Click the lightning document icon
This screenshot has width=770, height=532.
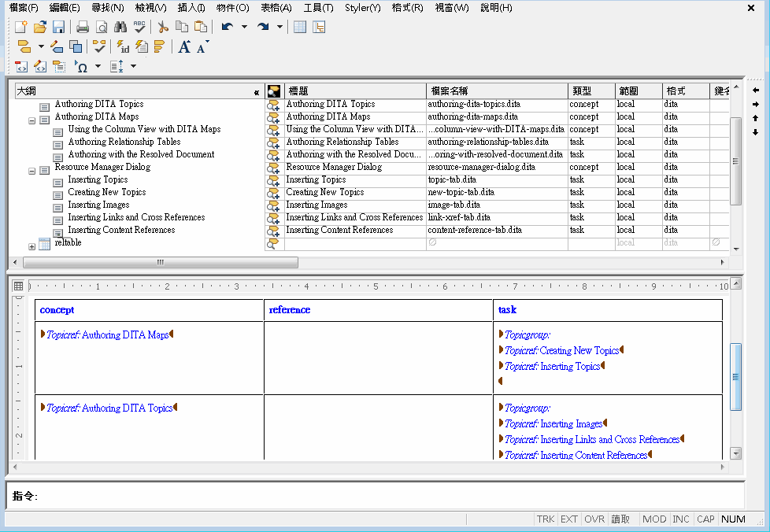pyautogui.click(x=142, y=47)
